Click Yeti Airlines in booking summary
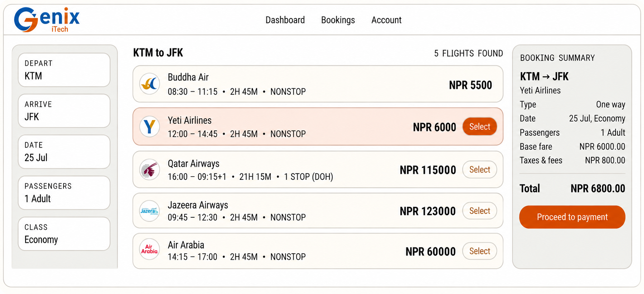Screen dimensions: 644x294 click(x=540, y=91)
